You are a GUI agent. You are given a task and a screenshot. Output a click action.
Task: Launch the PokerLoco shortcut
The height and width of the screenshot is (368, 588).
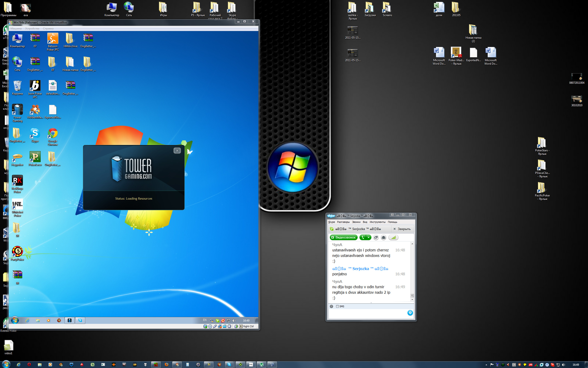(x=35, y=159)
